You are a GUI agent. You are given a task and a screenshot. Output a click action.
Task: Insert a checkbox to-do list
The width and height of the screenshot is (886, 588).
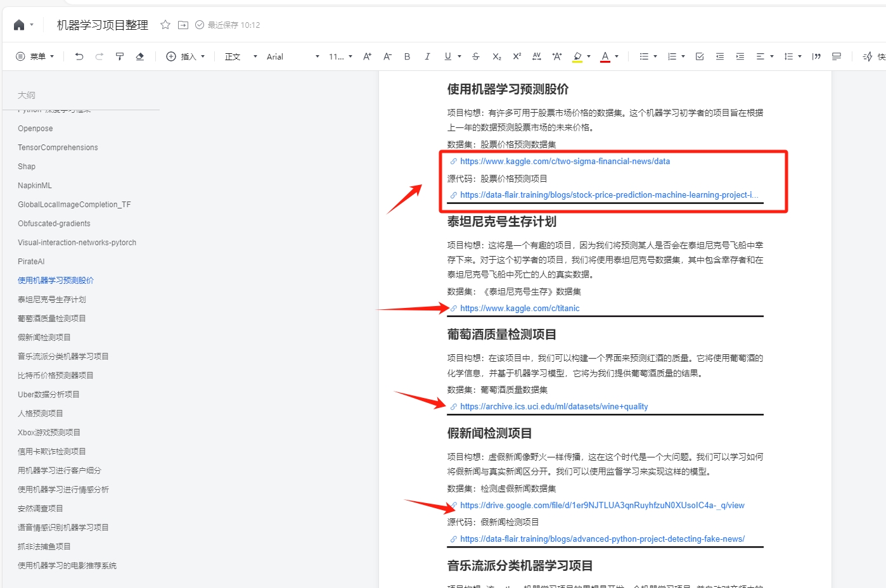point(700,56)
